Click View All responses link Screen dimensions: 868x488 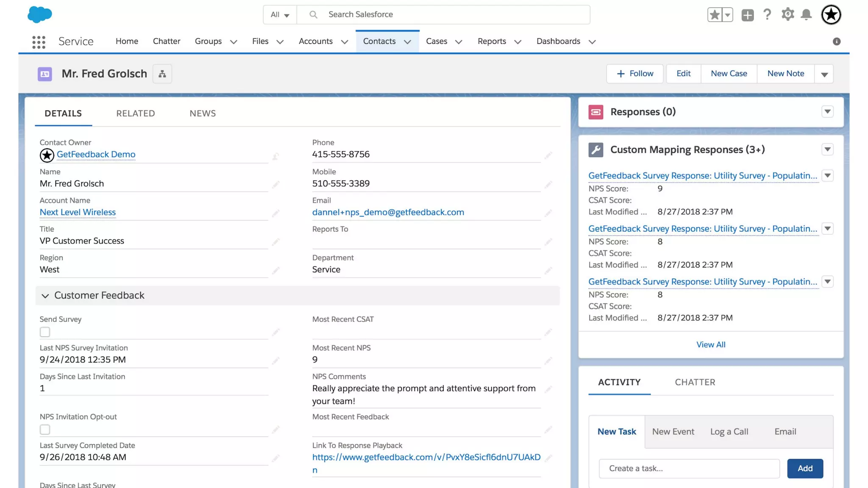711,345
